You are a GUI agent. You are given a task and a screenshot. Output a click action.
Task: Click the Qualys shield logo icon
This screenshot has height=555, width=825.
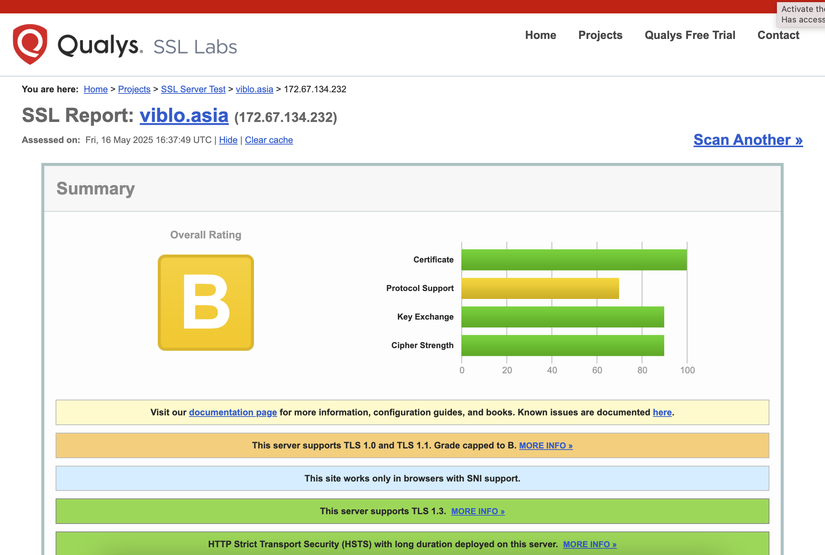pyautogui.click(x=30, y=44)
